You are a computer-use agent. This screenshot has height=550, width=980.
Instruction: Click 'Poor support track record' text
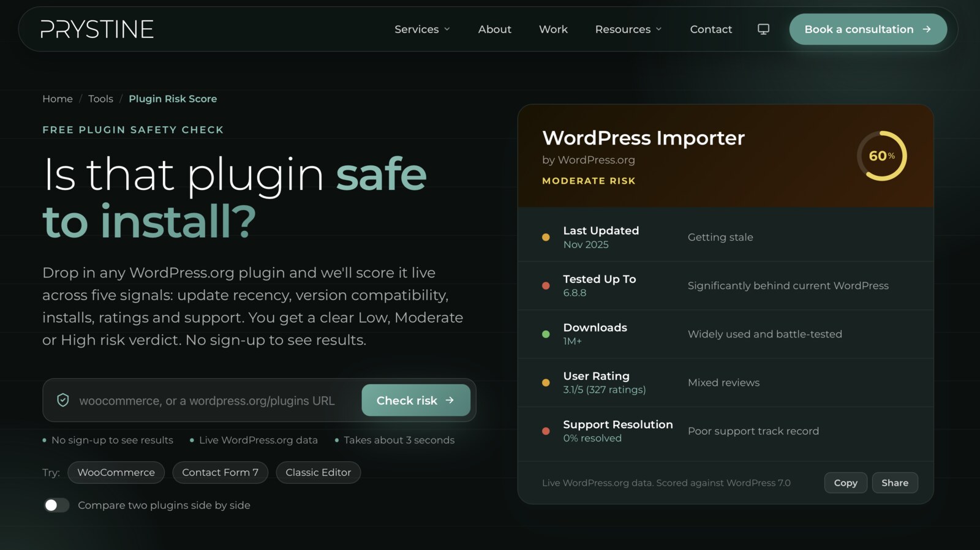[x=753, y=431]
